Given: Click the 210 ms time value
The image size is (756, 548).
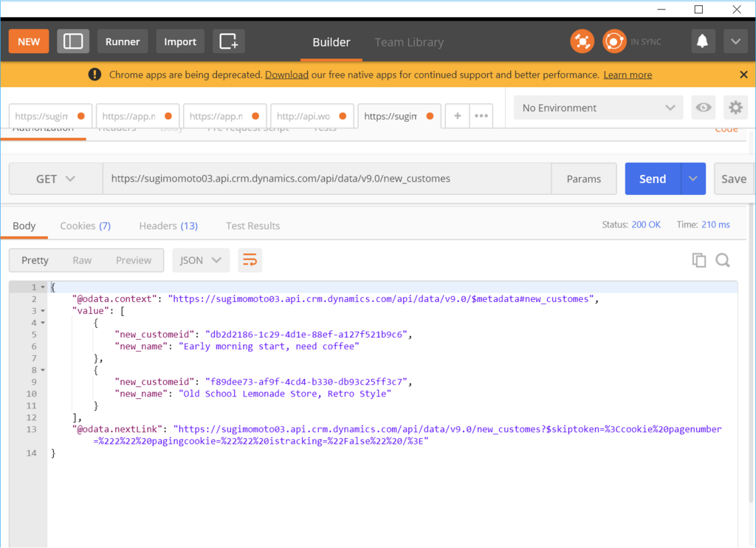Looking at the screenshot, I should pyautogui.click(x=715, y=225).
